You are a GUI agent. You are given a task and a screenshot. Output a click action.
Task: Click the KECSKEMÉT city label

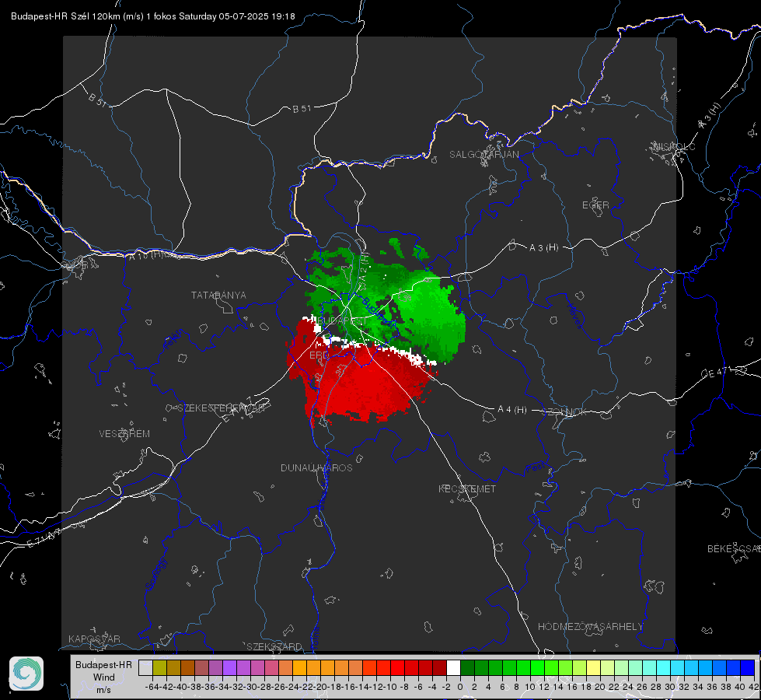click(x=467, y=489)
